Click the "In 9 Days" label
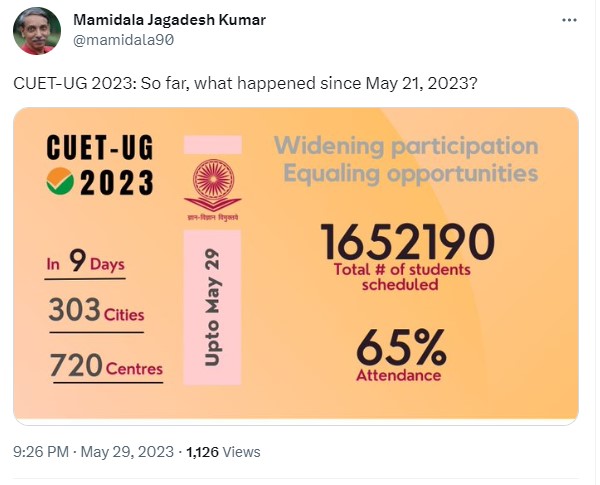 pyautogui.click(x=85, y=264)
